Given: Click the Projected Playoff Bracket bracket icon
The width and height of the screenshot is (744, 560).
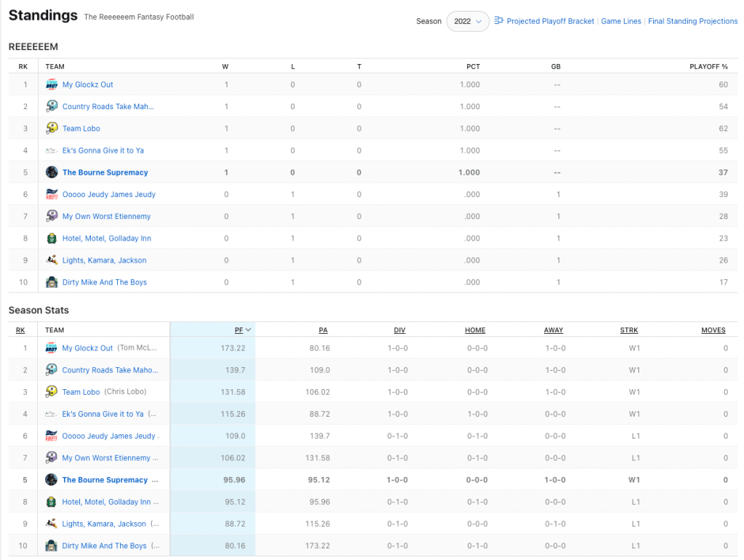Looking at the screenshot, I should pos(499,21).
